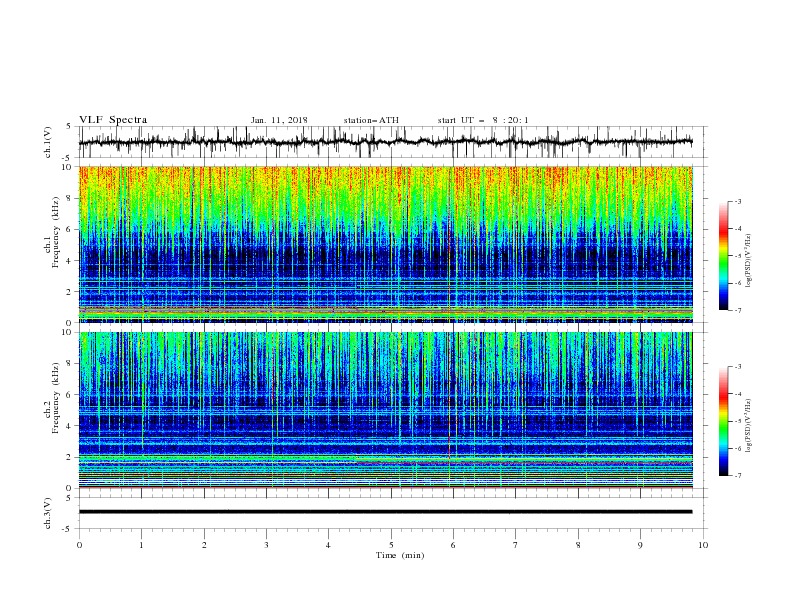The image size is (792, 612).
Task: Click the 'station=ATH' label
Action: pos(371,120)
